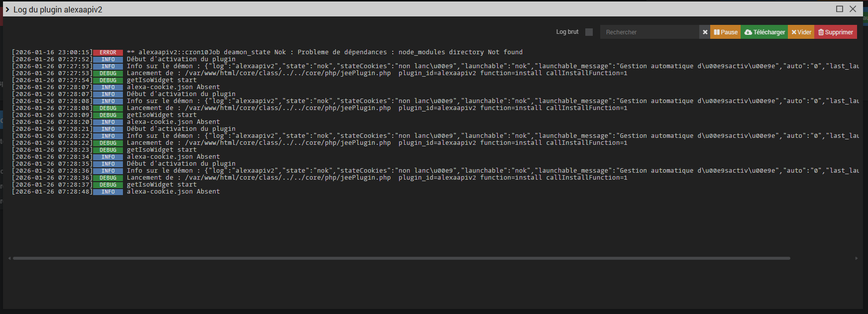Maximize the log dialog window
Image resolution: width=868 pixels, height=314 pixels.
click(x=840, y=9)
